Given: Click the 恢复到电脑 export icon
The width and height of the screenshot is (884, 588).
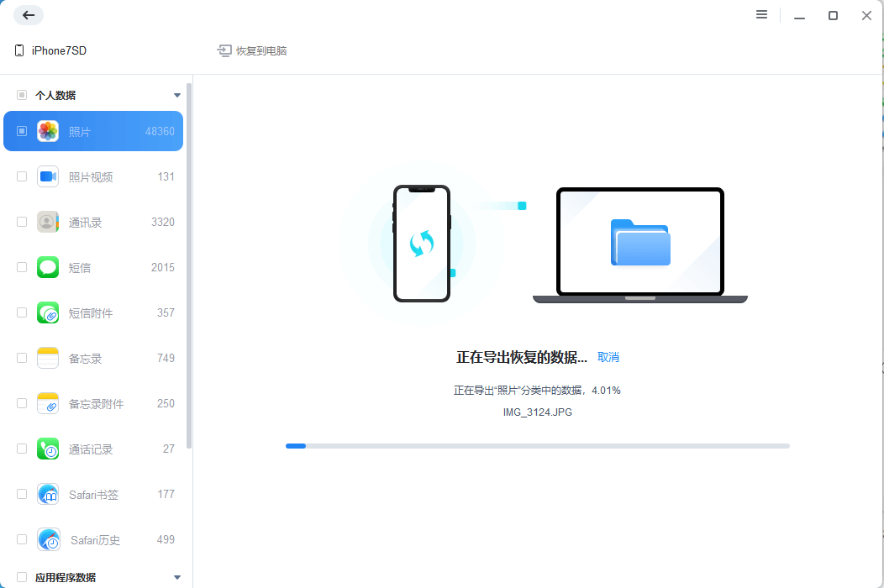Looking at the screenshot, I should tap(224, 50).
